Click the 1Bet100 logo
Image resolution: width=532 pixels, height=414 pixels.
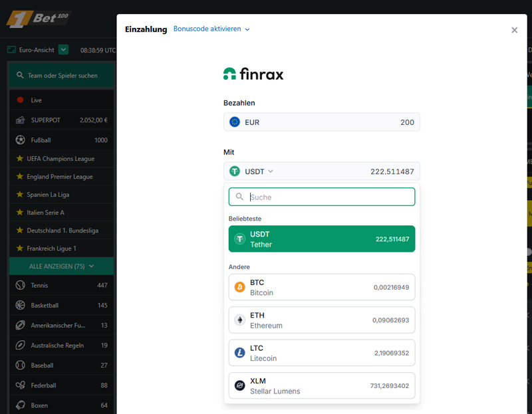(39, 19)
